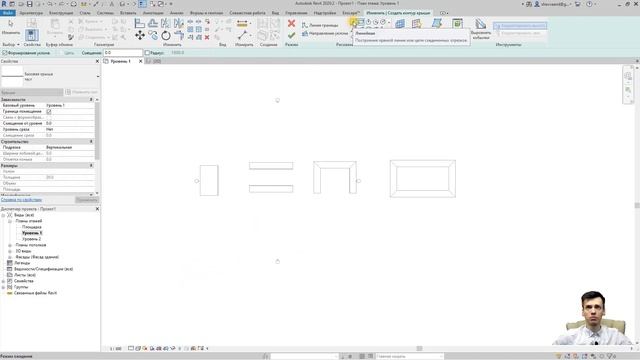
Task: Open the Select panel dropdown
Action: click(11, 44)
